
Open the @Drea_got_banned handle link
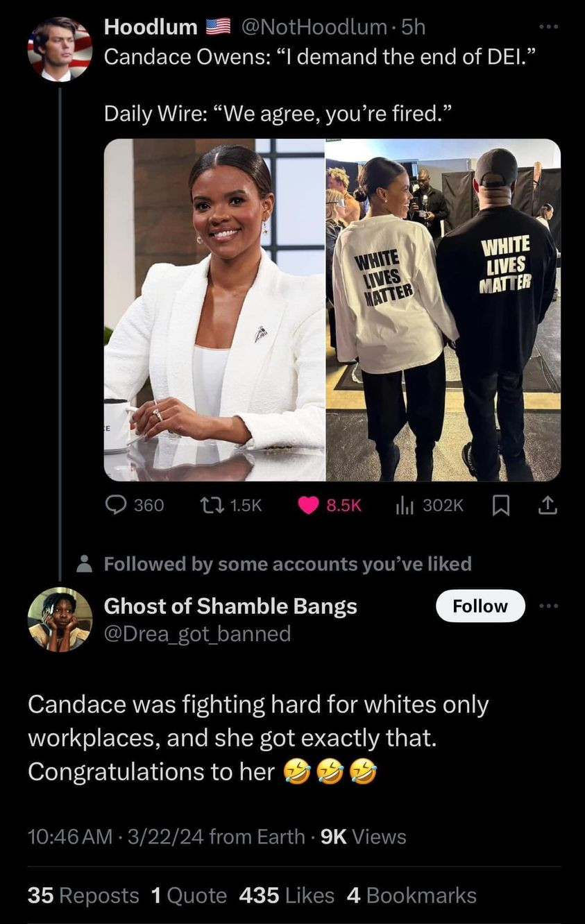(197, 633)
